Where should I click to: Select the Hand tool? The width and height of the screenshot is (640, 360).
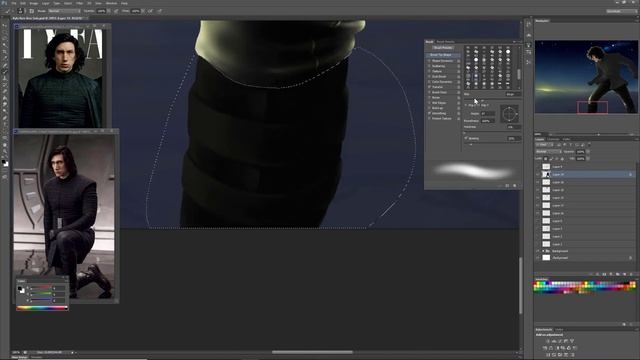pos(5,145)
